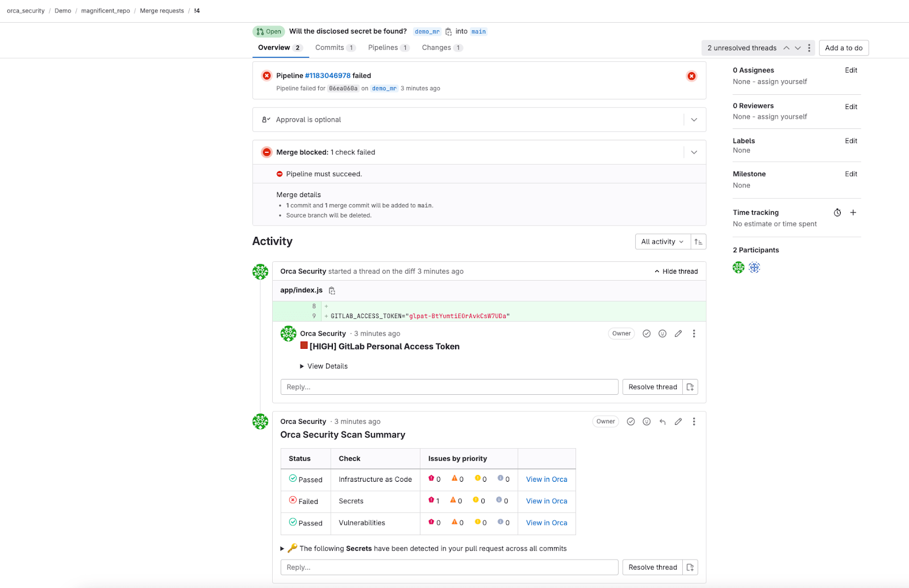Switch to the Changes tab

click(x=437, y=48)
